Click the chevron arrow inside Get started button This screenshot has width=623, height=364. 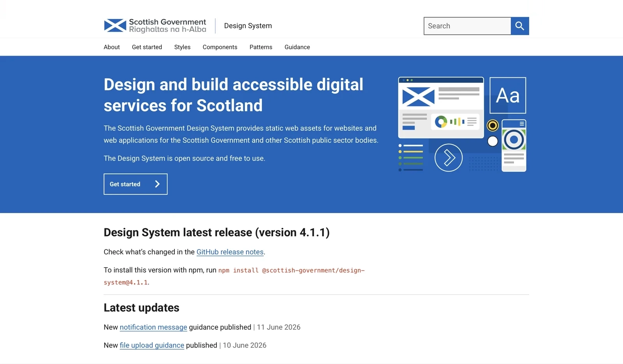point(157,184)
